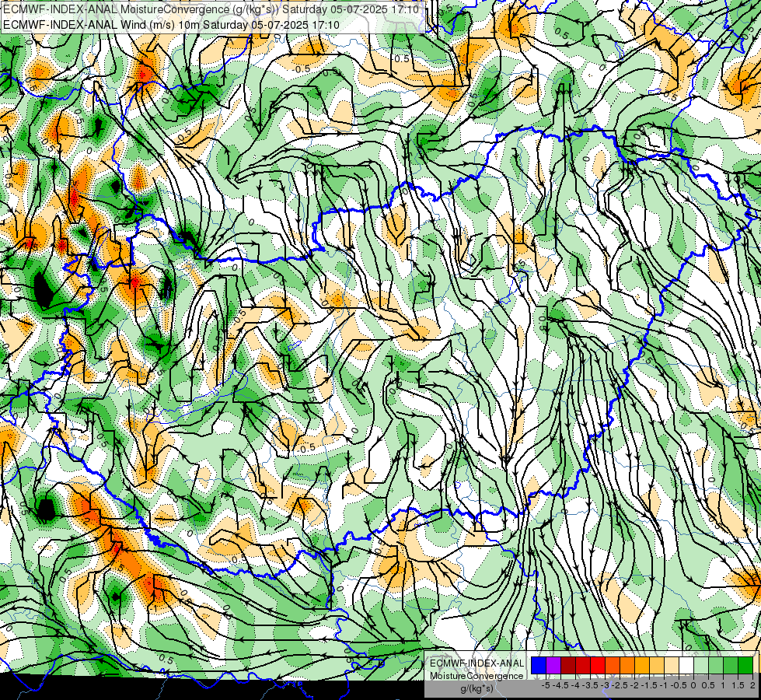Screen dimensions: 761x700
Task: Click the darkest green legend swatch
Action: click(x=745, y=666)
